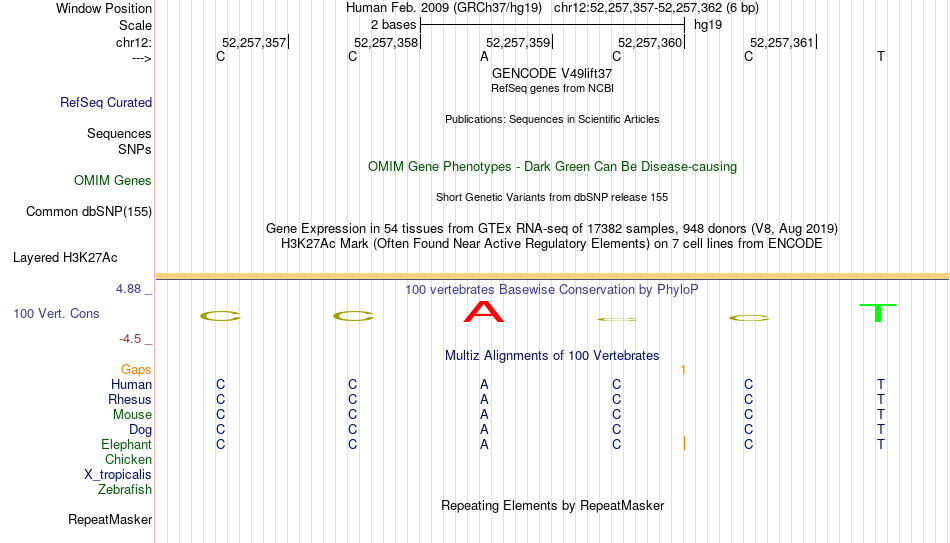Click the orange gap count '1' in Gaps row

[683, 370]
